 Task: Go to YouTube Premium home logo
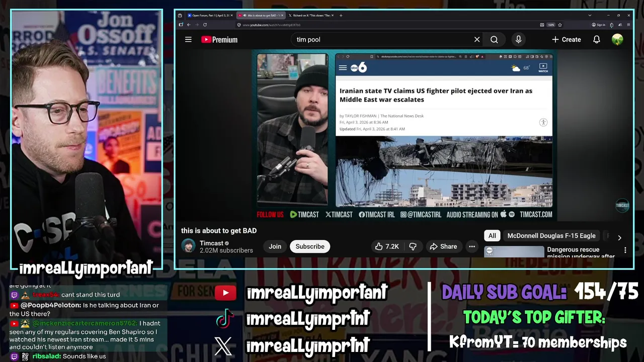tap(219, 40)
